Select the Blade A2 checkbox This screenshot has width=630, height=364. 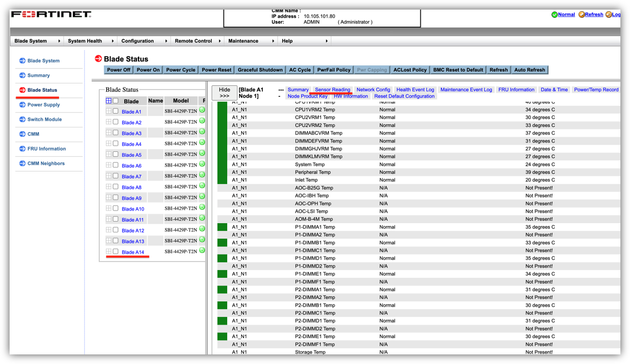(x=116, y=122)
